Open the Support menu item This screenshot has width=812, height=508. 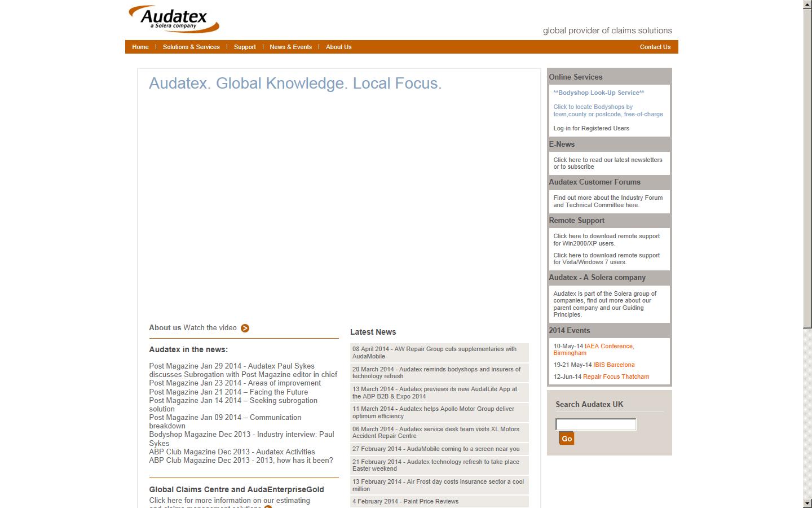pos(245,47)
